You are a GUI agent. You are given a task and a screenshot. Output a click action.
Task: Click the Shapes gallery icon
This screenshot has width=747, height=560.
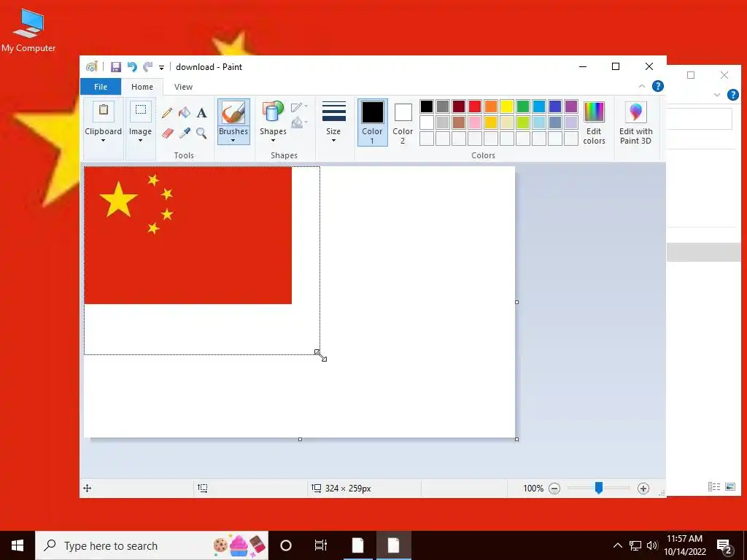point(273,112)
